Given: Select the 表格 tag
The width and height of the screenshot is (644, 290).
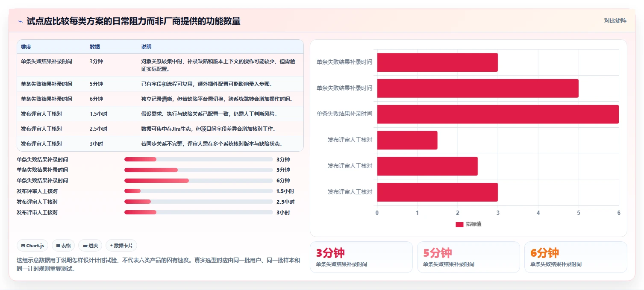Looking at the screenshot, I should tap(63, 246).
